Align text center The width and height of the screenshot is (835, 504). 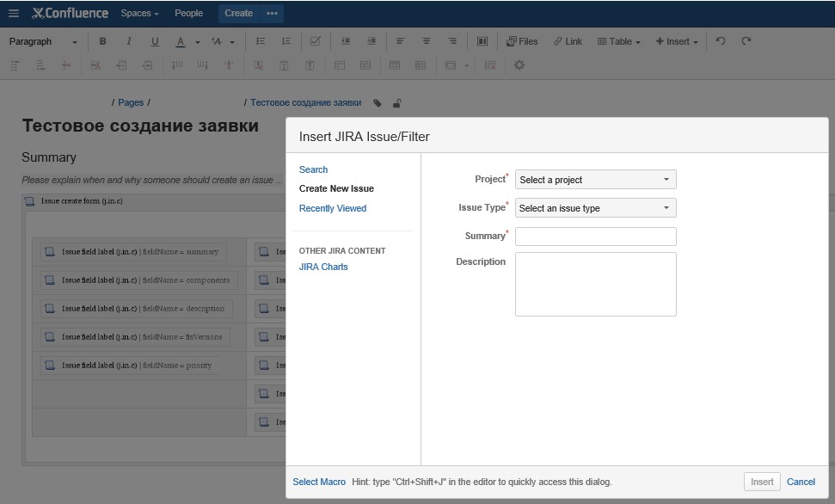pyautogui.click(x=426, y=41)
